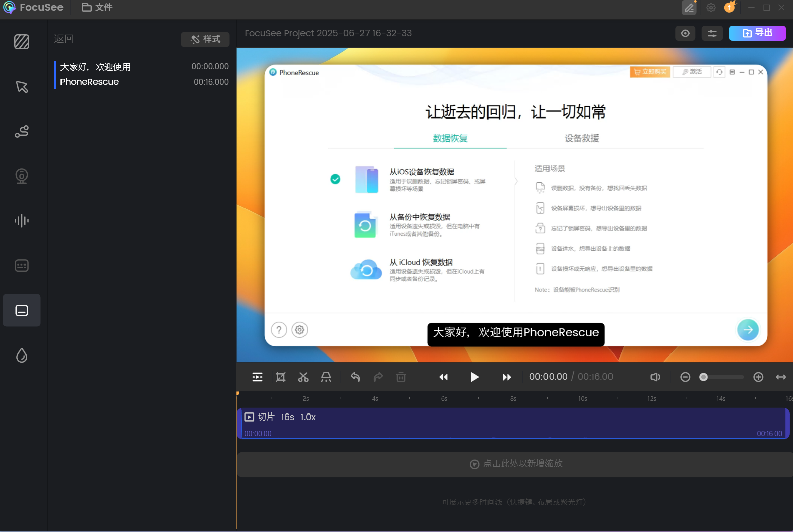793x532 pixels.
Task: Click the project title FocuSee Project 2025-06-27
Action: pyautogui.click(x=328, y=33)
